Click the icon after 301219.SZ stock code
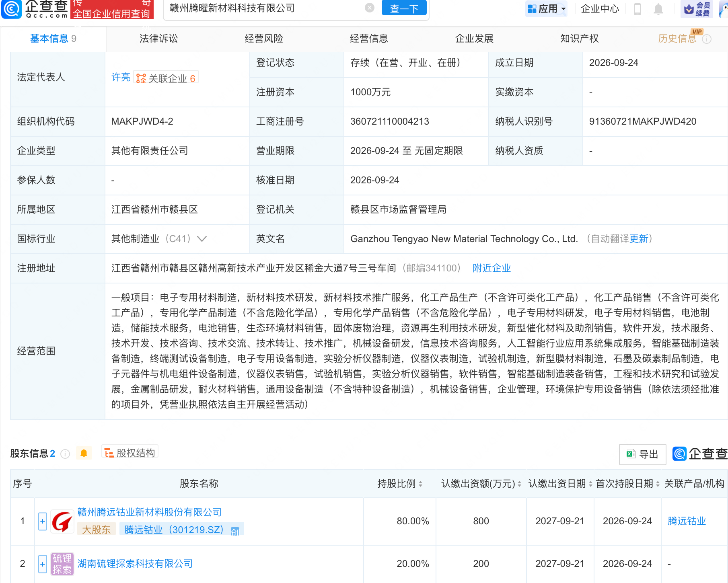The width and height of the screenshot is (728, 583). click(235, 531)
